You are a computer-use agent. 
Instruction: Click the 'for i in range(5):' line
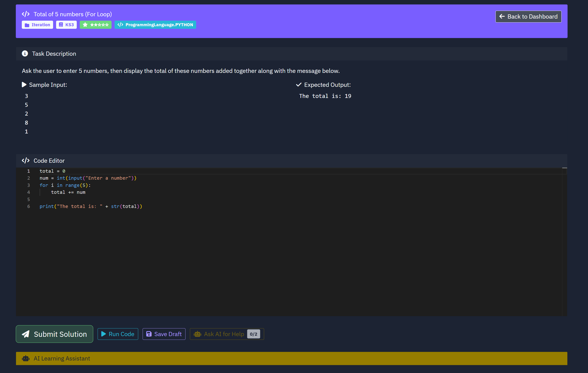click(65, 185)
